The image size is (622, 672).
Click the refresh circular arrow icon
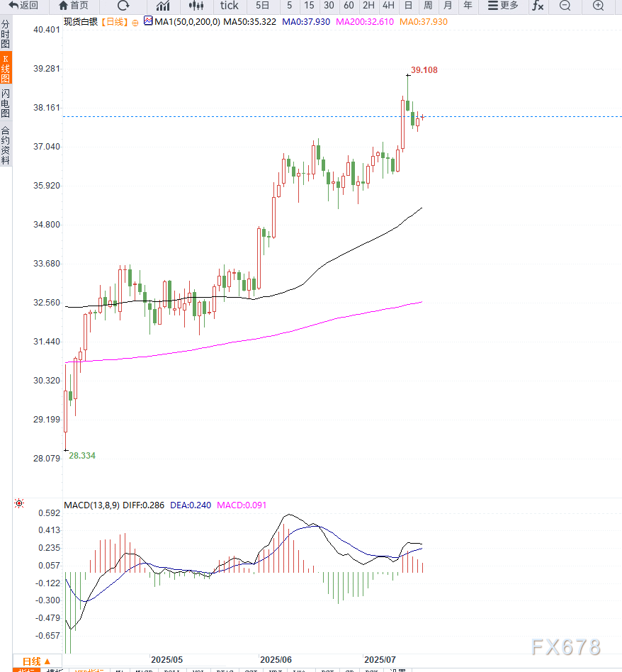123,6
